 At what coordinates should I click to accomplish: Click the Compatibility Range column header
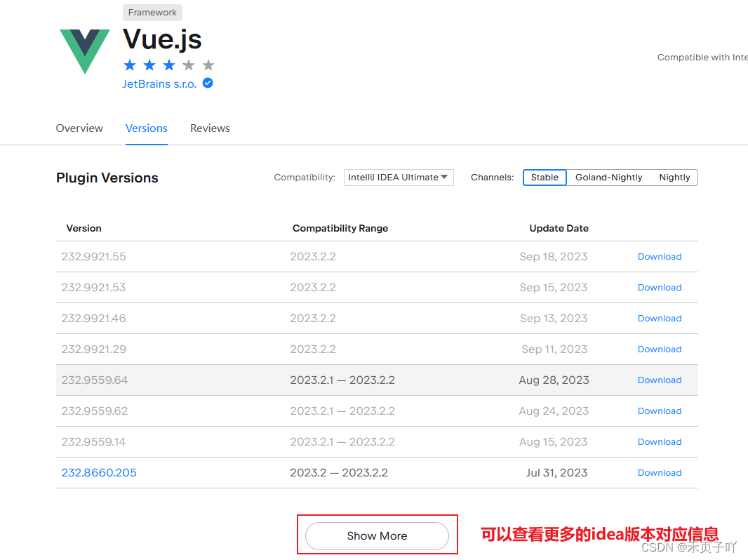(340, 229)
